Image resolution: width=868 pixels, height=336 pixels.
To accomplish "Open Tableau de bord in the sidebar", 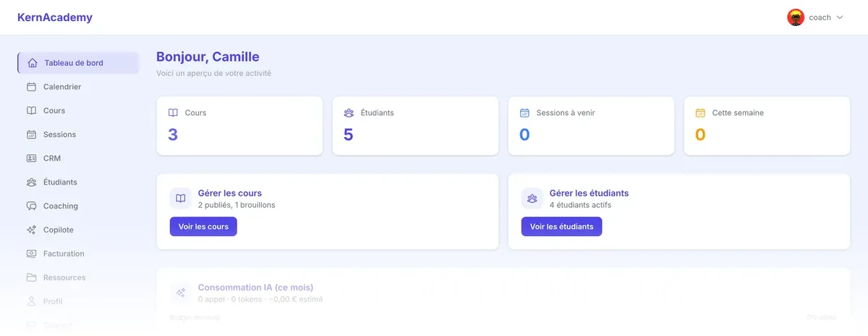I will pos(78,63).
